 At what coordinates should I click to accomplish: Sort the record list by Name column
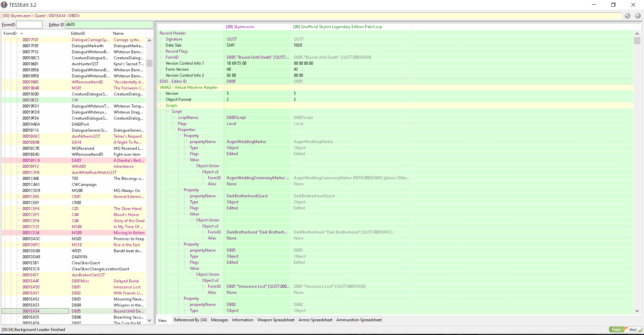click(129, 33)
